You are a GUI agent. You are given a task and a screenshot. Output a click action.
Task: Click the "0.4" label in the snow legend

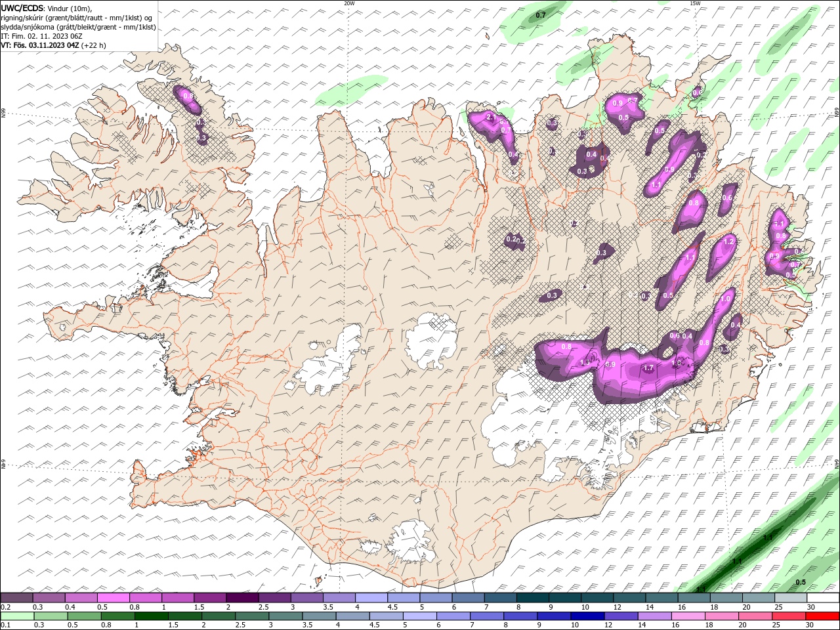tap(70, 607)
